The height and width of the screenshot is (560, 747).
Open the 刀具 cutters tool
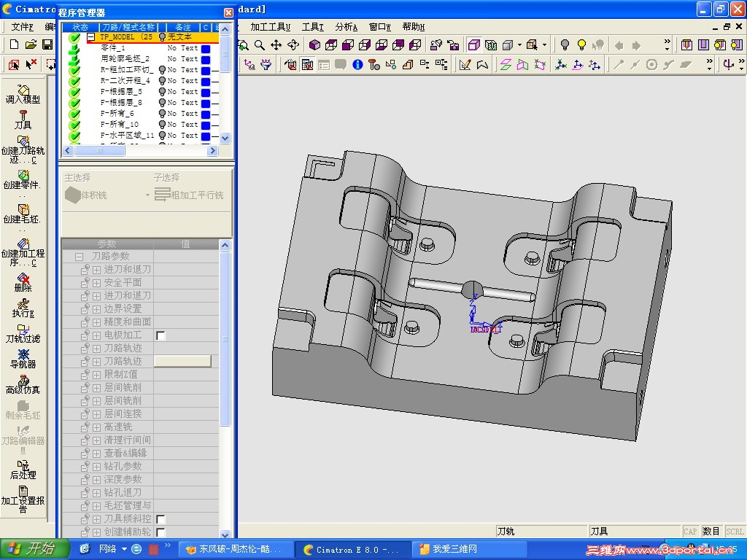coord(23,120)
